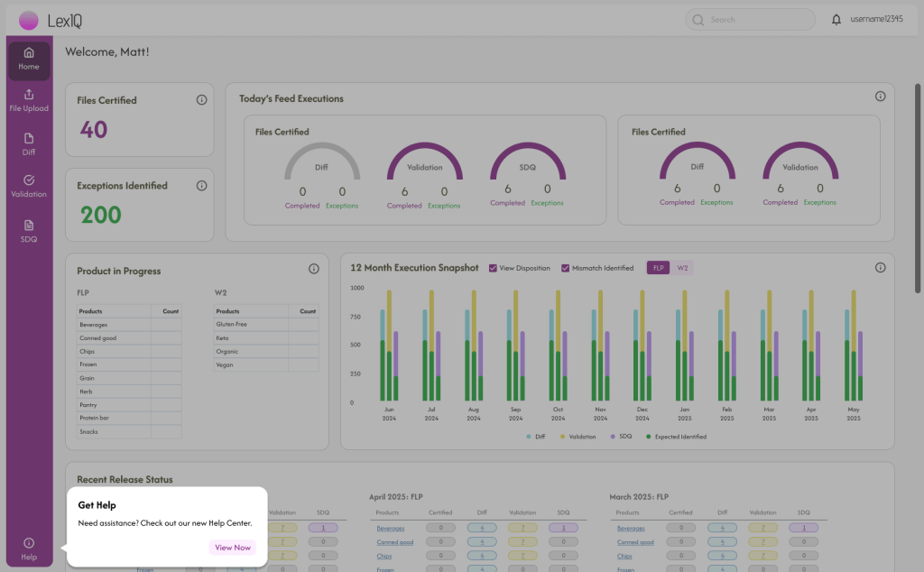Switch chart to the W2 tab

pyautogui.click(x=682, y=268)
